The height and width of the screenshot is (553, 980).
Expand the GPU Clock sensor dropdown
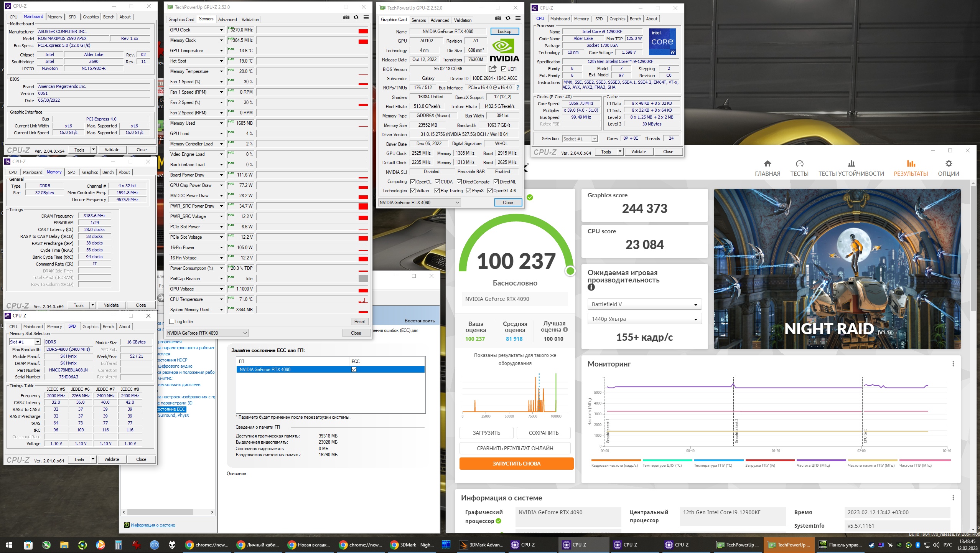coord(221,30)
